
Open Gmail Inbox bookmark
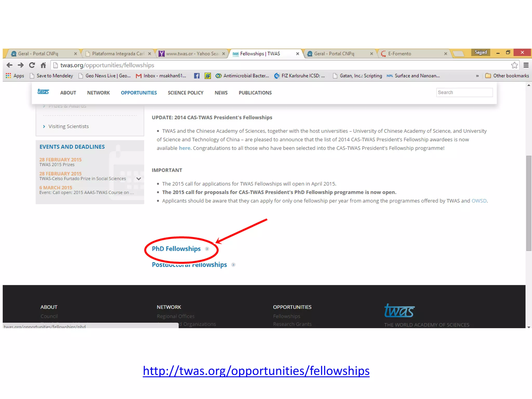point(161,76)
